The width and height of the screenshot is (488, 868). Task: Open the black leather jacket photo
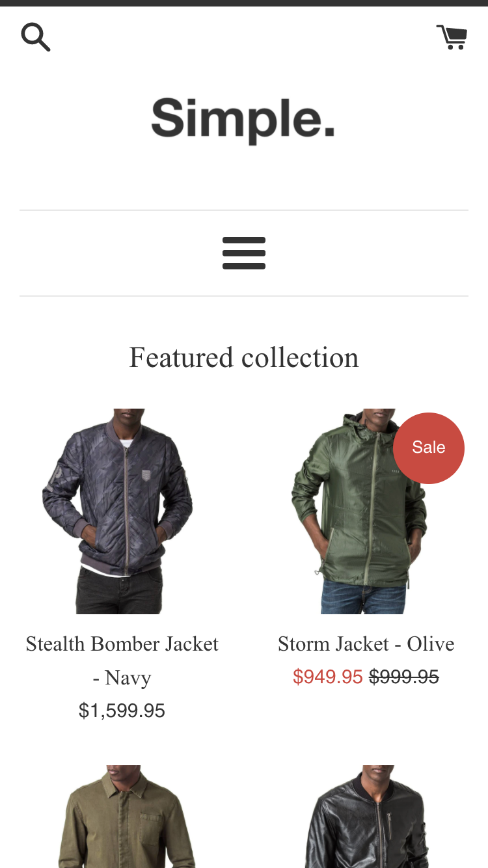[365, 817]
